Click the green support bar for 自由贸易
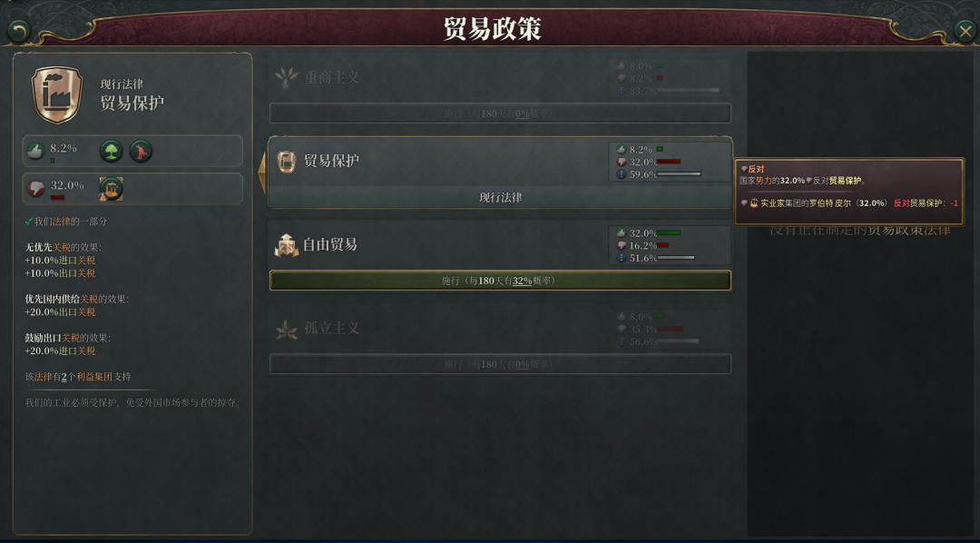Image resolution: width=980 pixels, height=543 pixels. click(669, 232)
